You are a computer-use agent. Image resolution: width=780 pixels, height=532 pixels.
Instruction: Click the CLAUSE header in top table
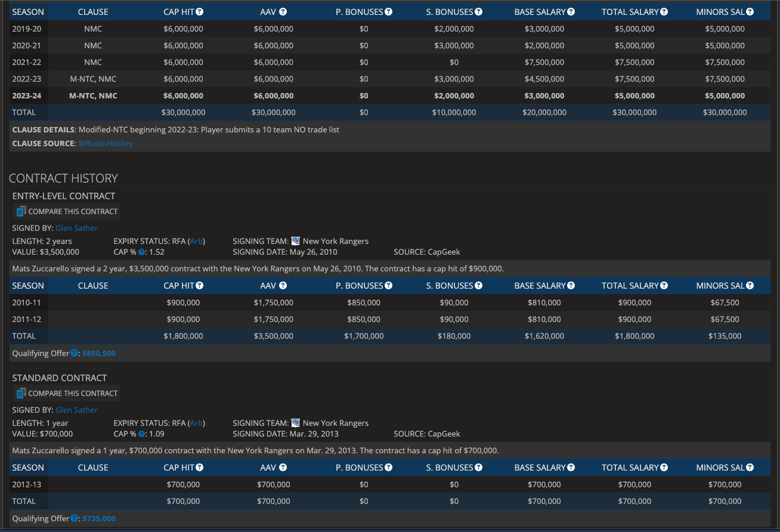click(93, 11)
